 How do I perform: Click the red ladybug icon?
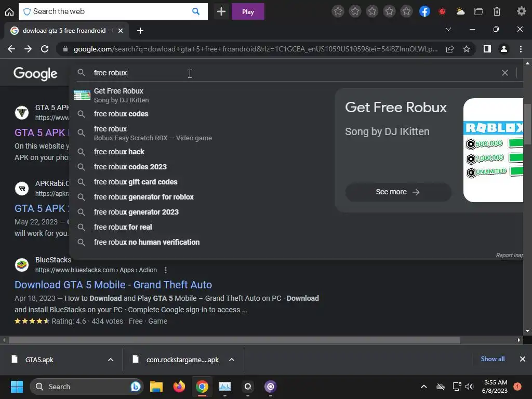442,12
